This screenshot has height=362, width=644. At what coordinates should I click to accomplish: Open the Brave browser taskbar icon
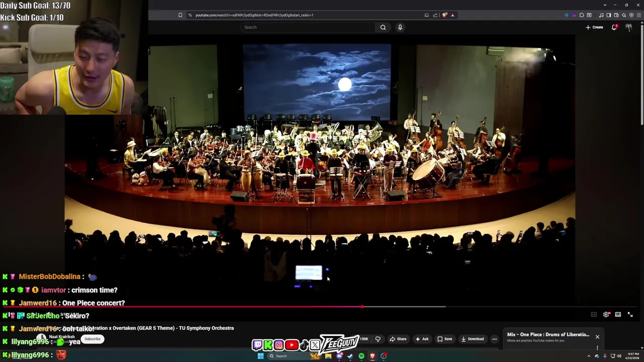pos(372,356)
